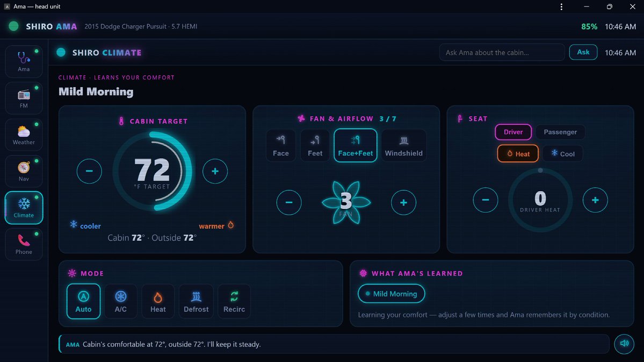This screenshot has height=362, width=644.
Task: Click the 85% battery reading
Action: [x=589, y=26]
